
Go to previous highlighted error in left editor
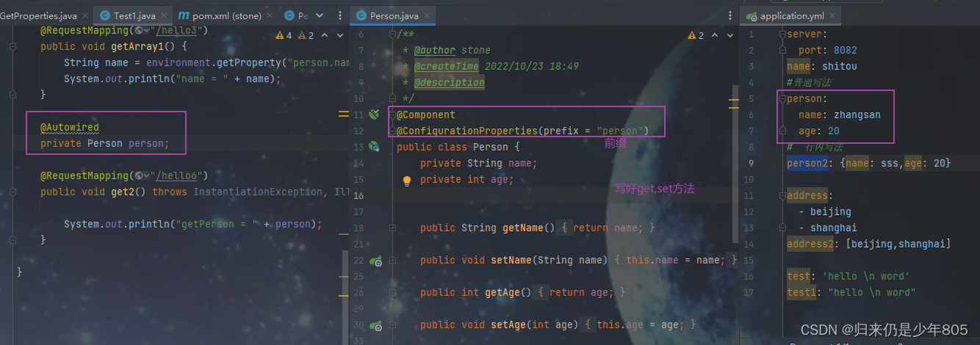[x=325, y=35]
